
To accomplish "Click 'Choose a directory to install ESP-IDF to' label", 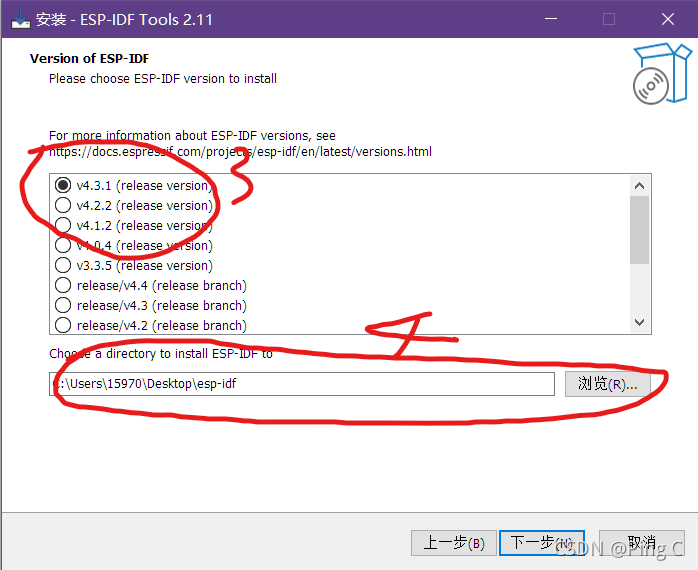I will click(161, 354).
